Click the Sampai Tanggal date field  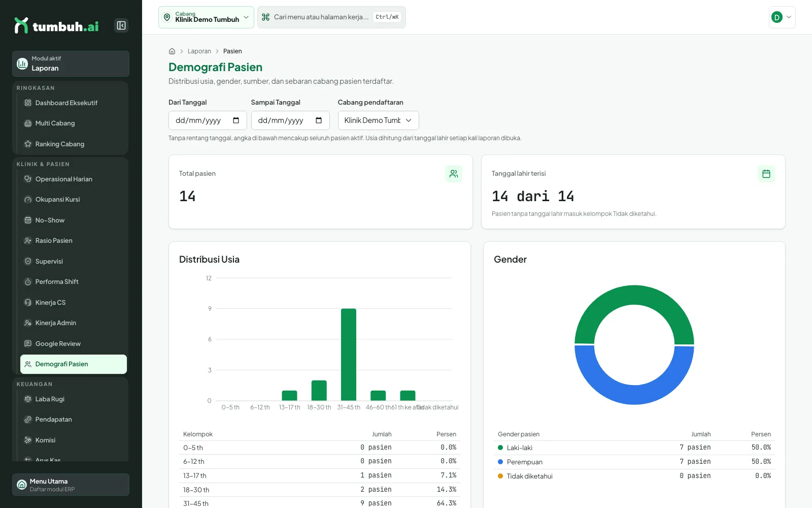coord(290,120)
